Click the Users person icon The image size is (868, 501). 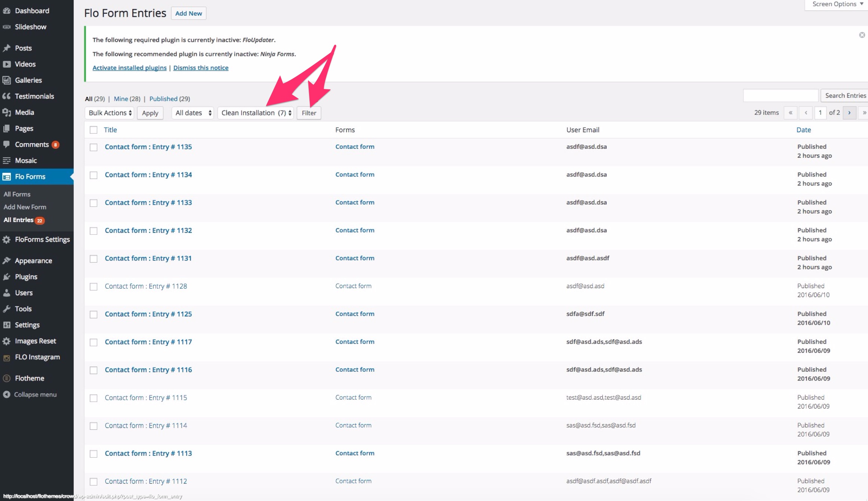pos(7,293)
